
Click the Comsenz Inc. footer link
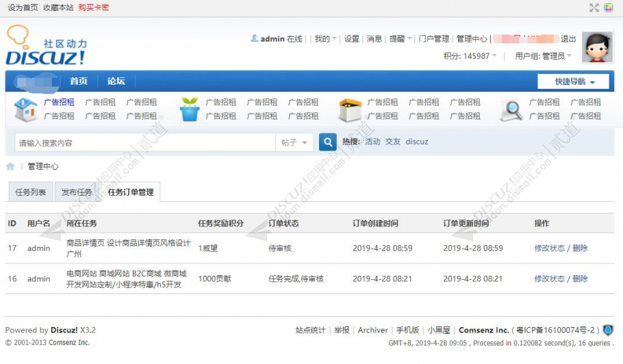(483, 330)
